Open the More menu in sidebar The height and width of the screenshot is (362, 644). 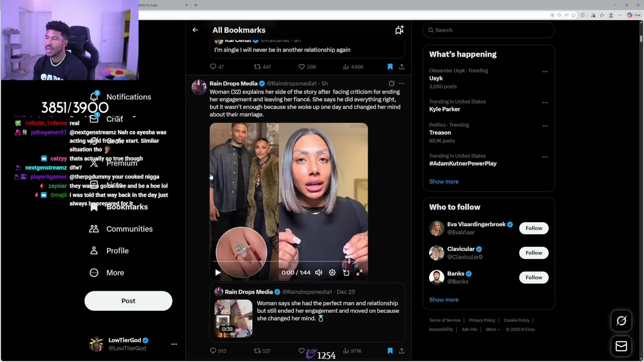pos(107,273)
